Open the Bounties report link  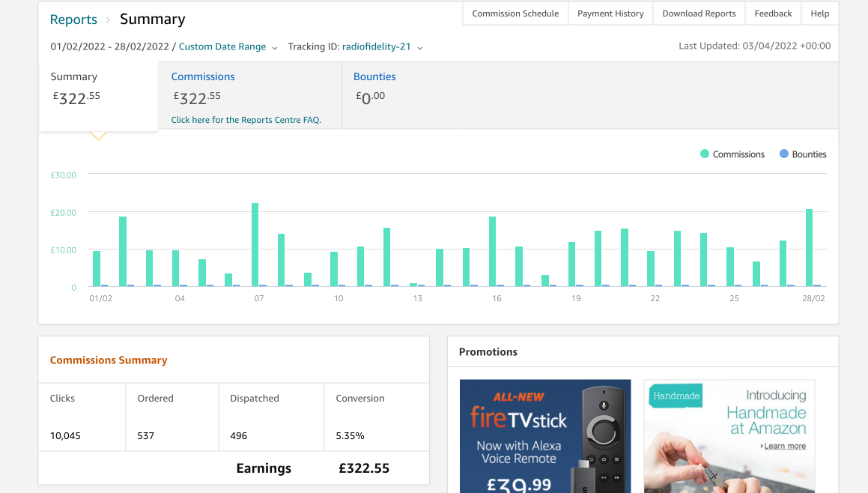(x=374, y=76)
